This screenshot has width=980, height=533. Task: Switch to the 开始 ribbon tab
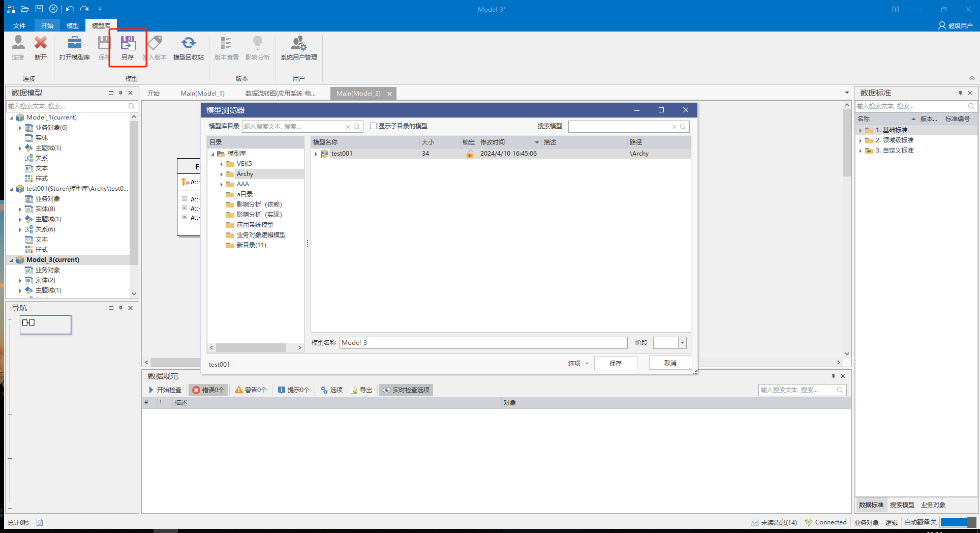[47, 25]
